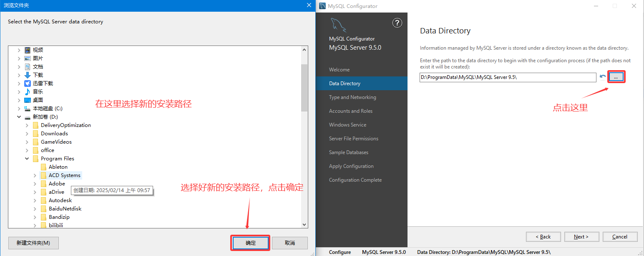Click the folder tree scroll up arrow
This screenshot has height=256, width=644.
coord(304,50)
